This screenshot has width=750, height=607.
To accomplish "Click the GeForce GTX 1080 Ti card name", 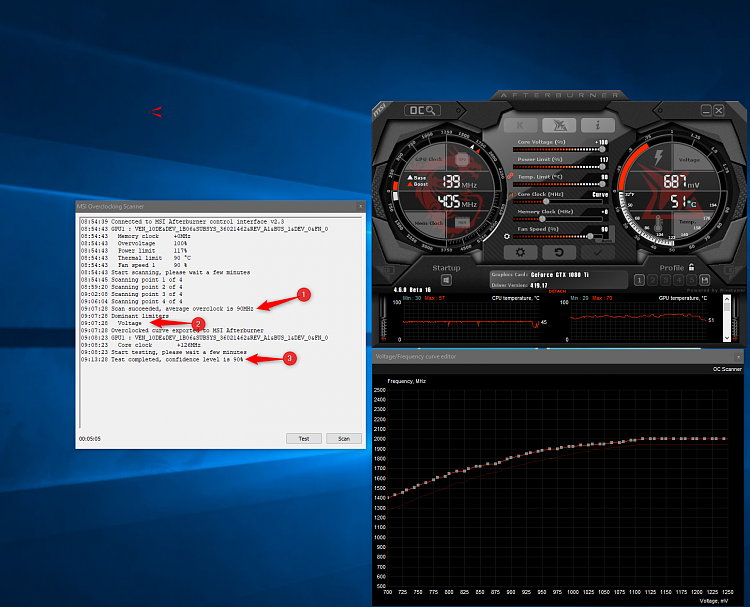I will [560, 275].
